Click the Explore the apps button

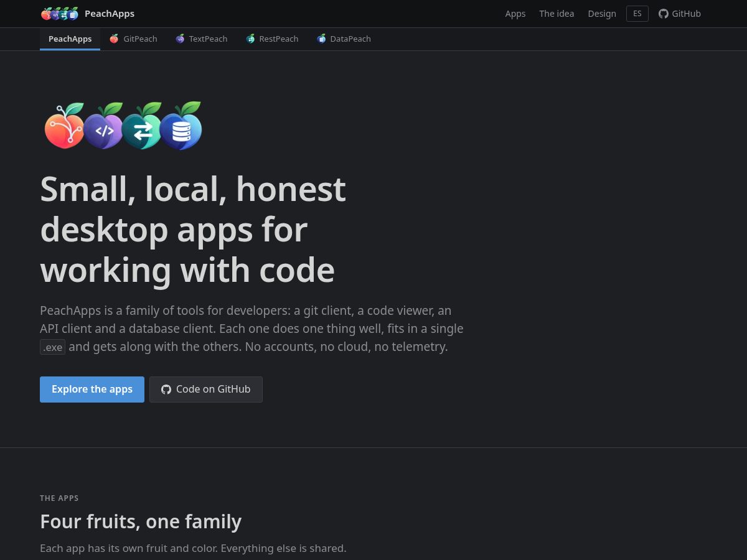92,390
